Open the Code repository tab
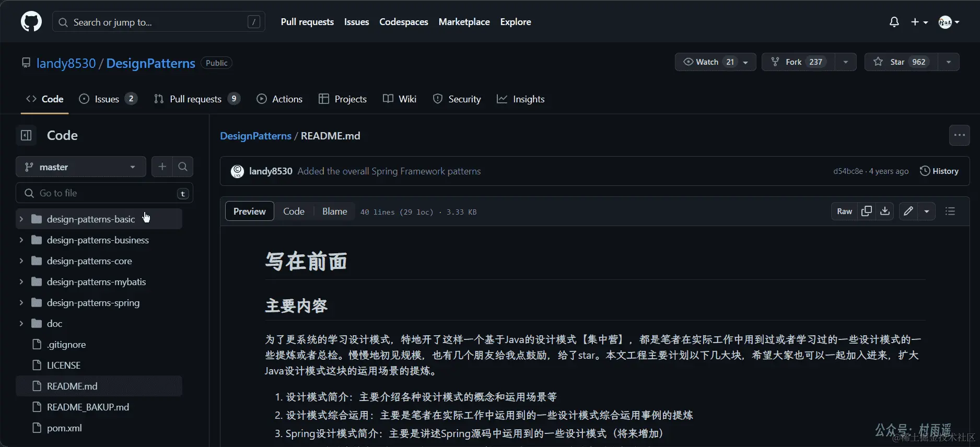This screenshot has width=980, height=447. [45, 99]
